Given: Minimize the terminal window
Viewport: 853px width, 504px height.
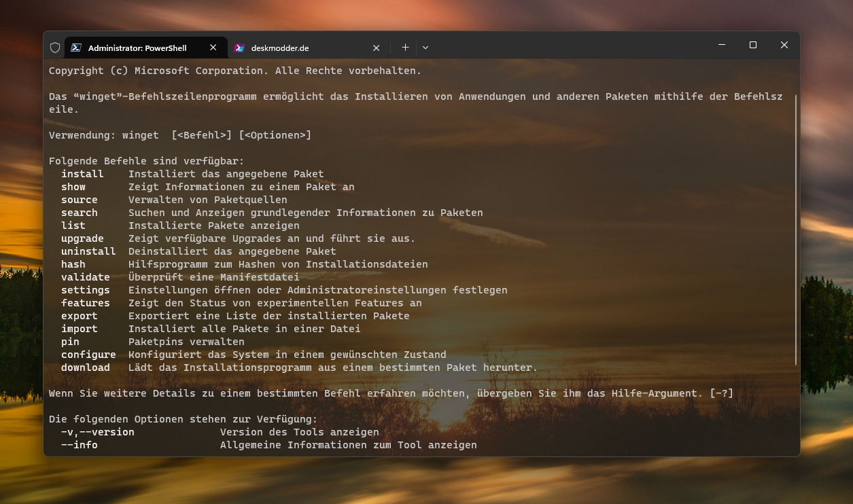Looking at the screenshot, I should tap(722, 45).
